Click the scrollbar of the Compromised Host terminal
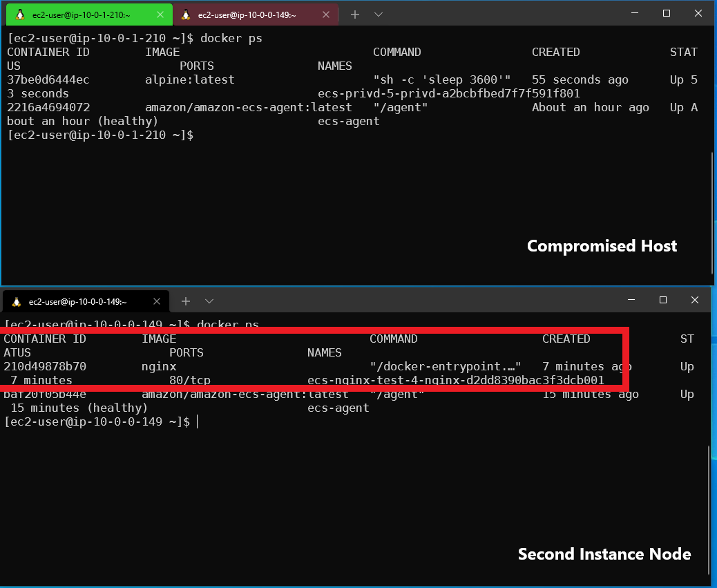Screen dimensions: 717x588 coord(712,207)
